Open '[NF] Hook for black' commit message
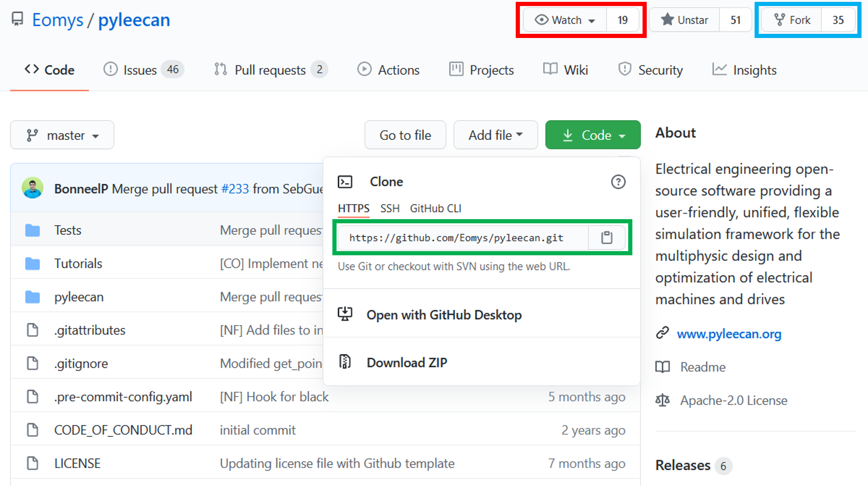The width and height of the screenshot is (868, 486). point(274,397)
